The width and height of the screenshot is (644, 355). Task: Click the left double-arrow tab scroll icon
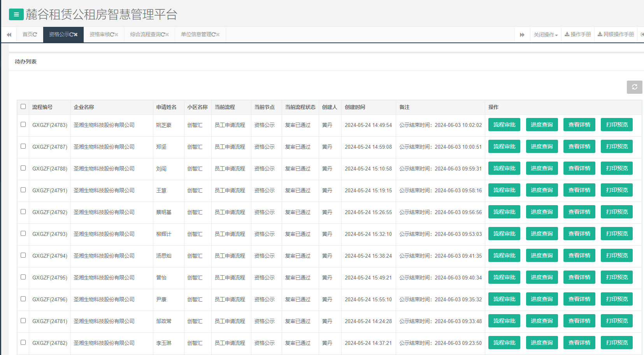click(9, 34)
